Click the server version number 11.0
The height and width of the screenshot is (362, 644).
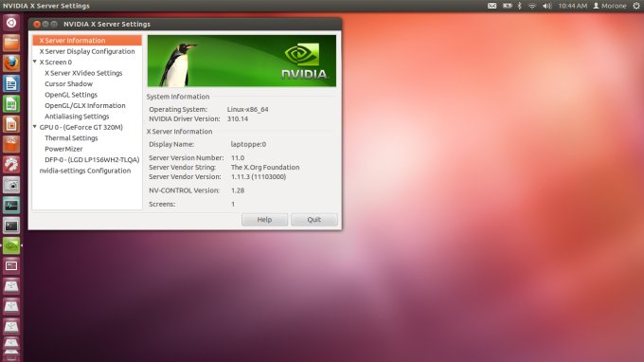click(238, 158)
